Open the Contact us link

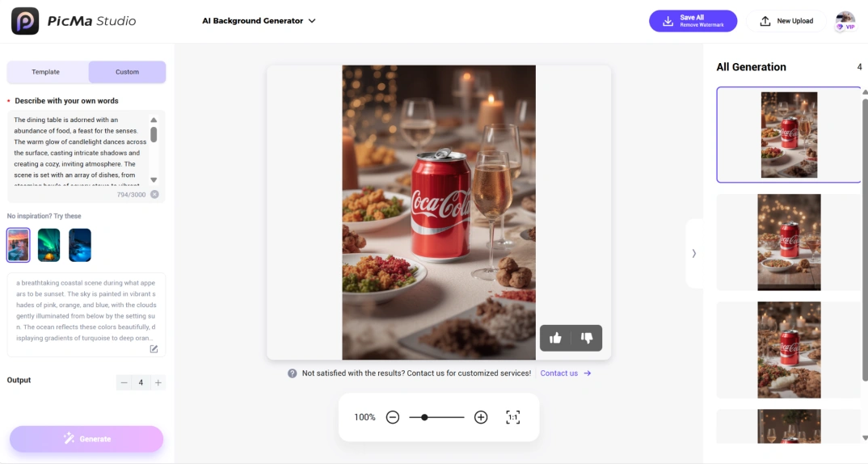(565, 373)
